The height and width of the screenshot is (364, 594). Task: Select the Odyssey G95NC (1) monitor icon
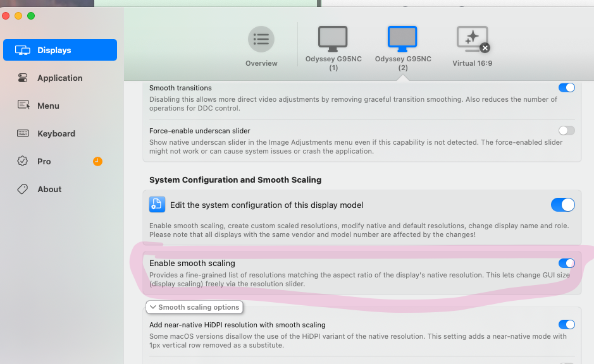333,39
